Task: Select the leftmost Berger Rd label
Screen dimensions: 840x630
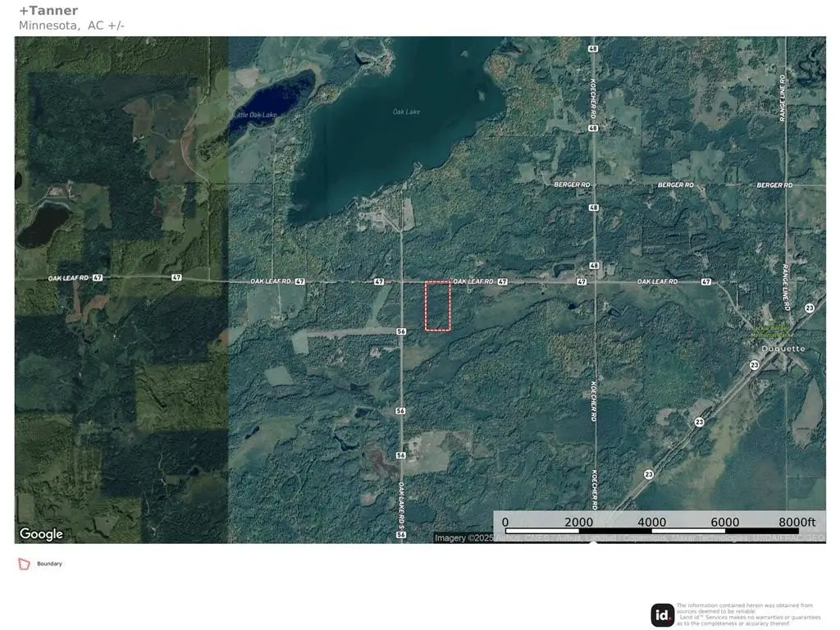Action: pos(572,185)
